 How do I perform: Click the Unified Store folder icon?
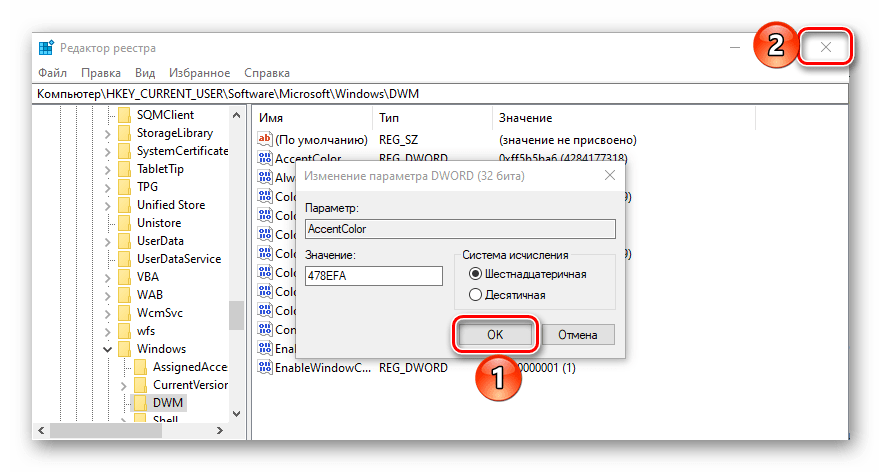coord(124,205)
